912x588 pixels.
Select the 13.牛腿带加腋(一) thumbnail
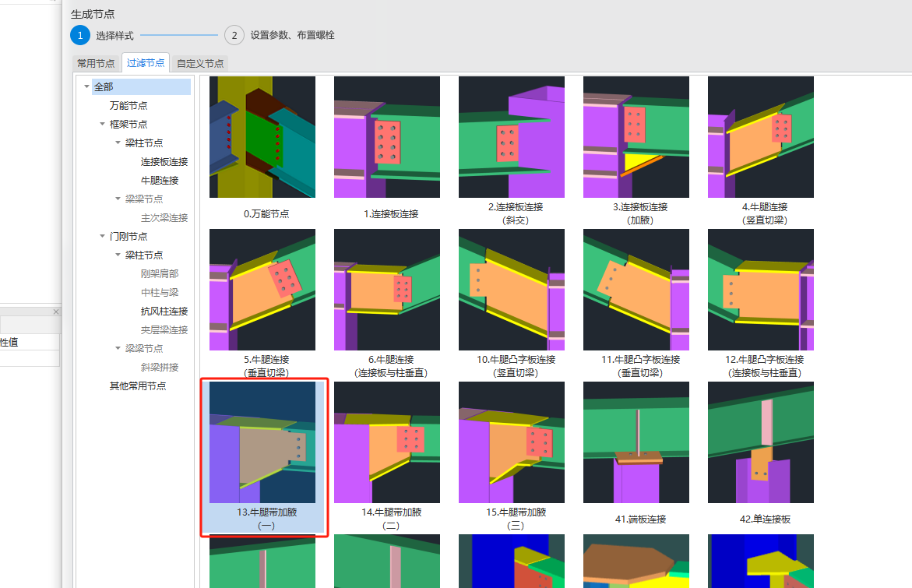click(262, 442)
